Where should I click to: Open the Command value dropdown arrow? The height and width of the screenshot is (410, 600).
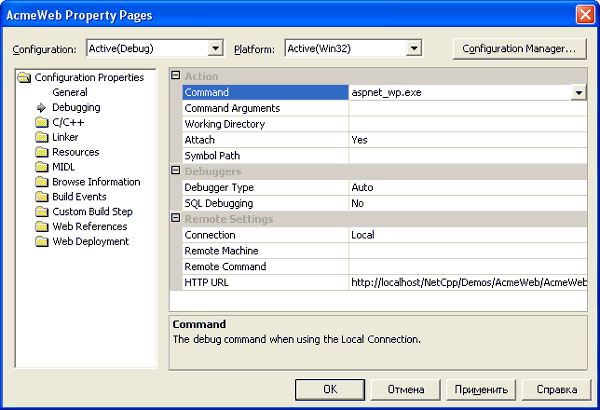pyautogui.click(x=578, y=92)
